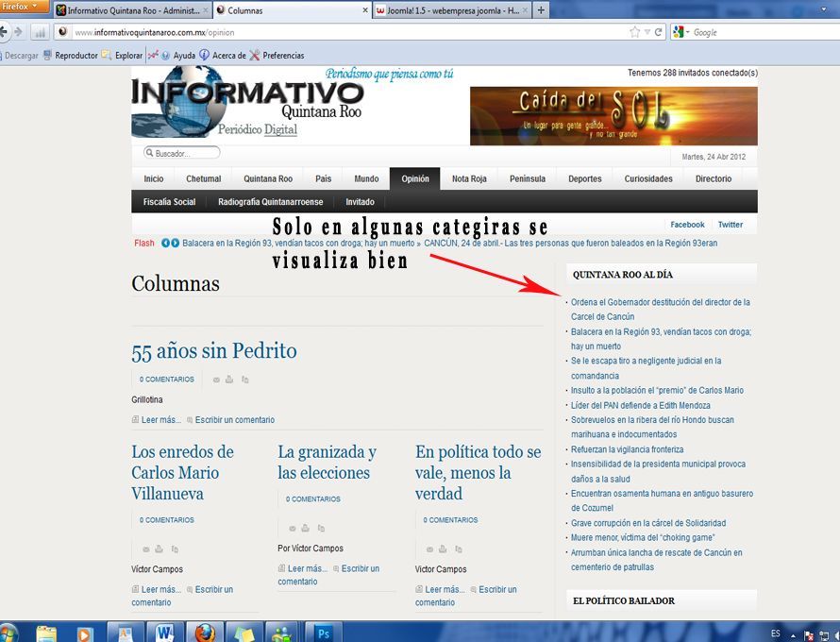
Task: Open Acerca de in the toolbar
Action: (x=223, y=55)
